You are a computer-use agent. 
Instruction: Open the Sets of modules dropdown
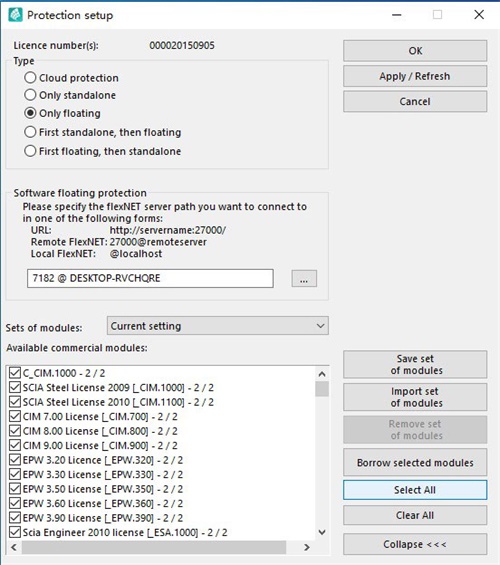pyautogui.click(x=218, y=326)
